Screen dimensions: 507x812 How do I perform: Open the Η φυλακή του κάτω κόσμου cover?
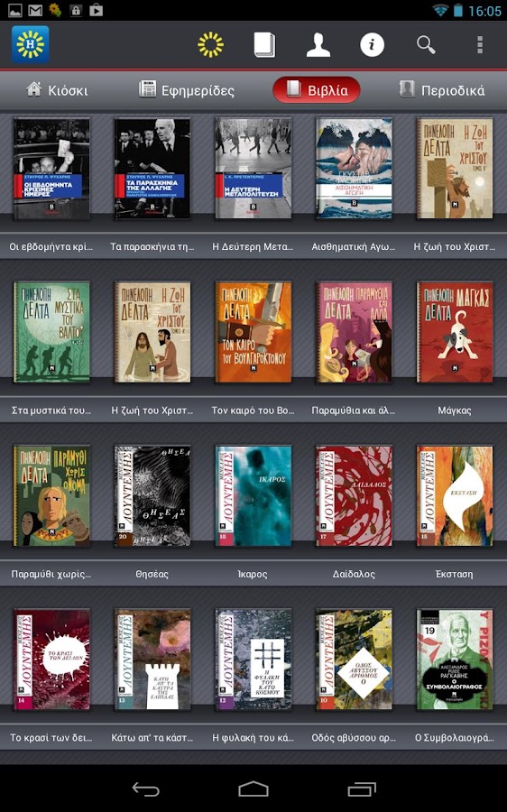coord(253,660)
